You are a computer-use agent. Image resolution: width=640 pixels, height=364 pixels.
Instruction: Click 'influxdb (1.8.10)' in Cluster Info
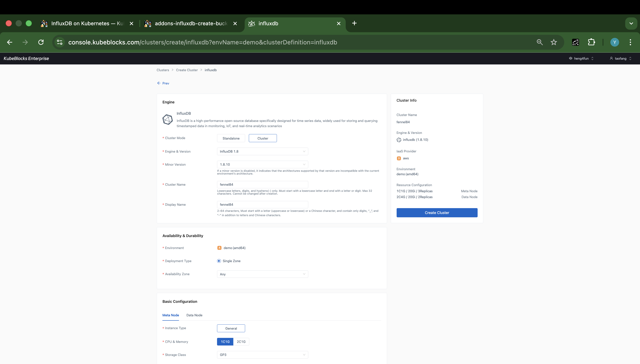[x=415, y=140]
